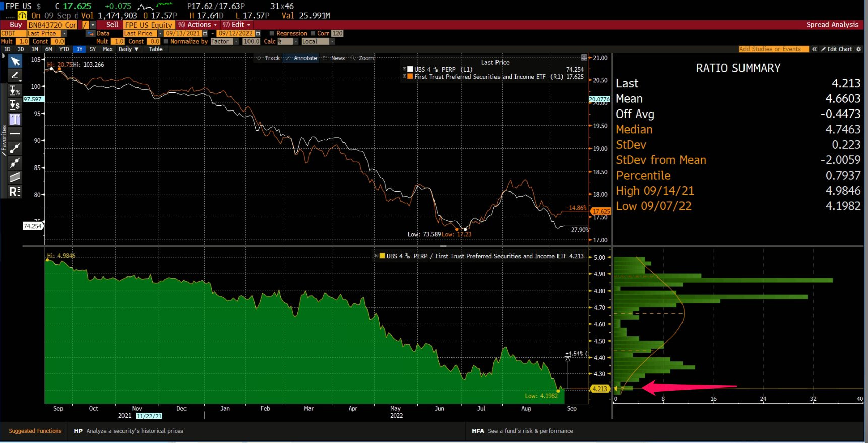Click the yellow ratio series color swatch

(383, 256)
